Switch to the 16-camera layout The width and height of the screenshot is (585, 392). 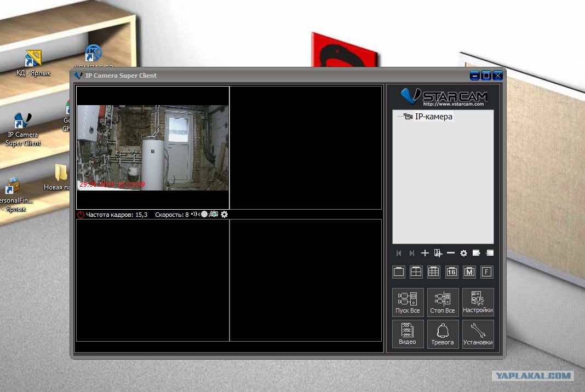451,272
